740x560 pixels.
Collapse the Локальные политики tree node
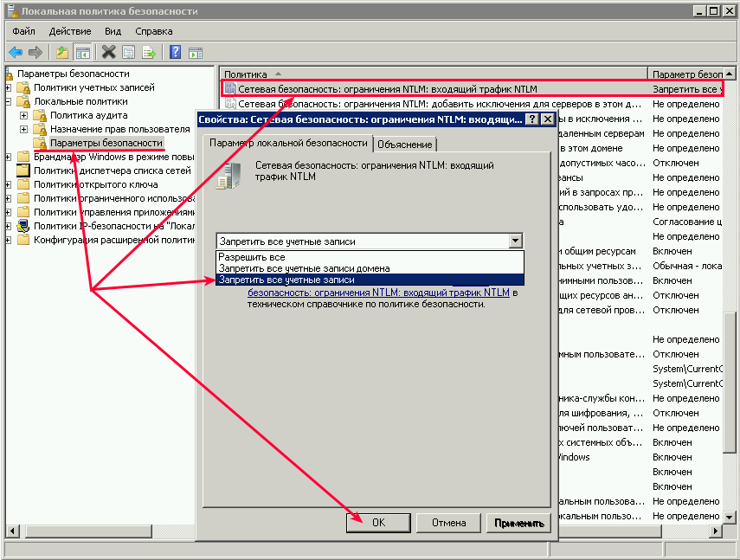pos(9,102)
